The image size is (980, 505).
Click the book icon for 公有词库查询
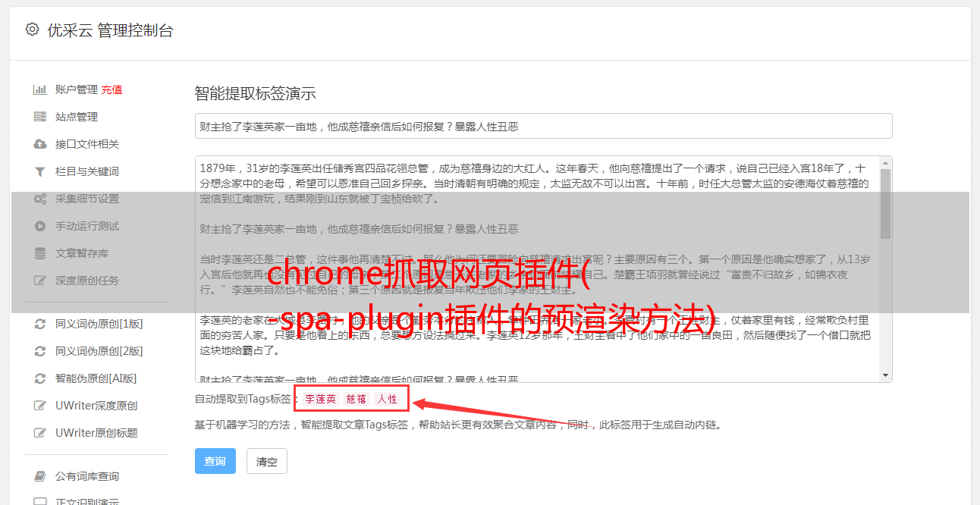point(40,476)
